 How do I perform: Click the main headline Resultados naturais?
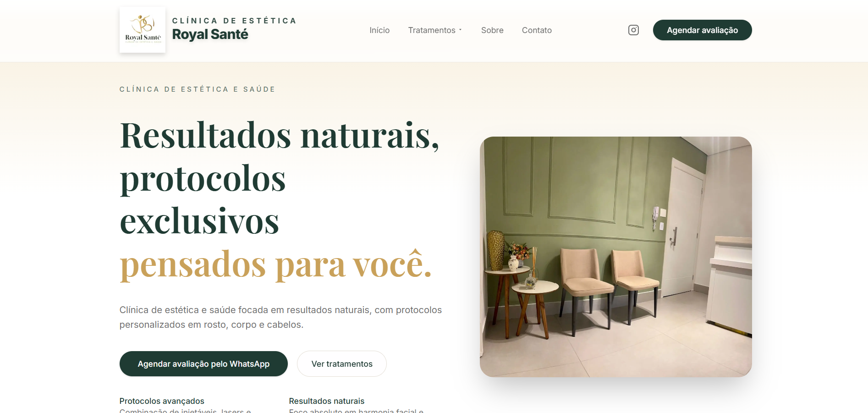tap(280, 136)
